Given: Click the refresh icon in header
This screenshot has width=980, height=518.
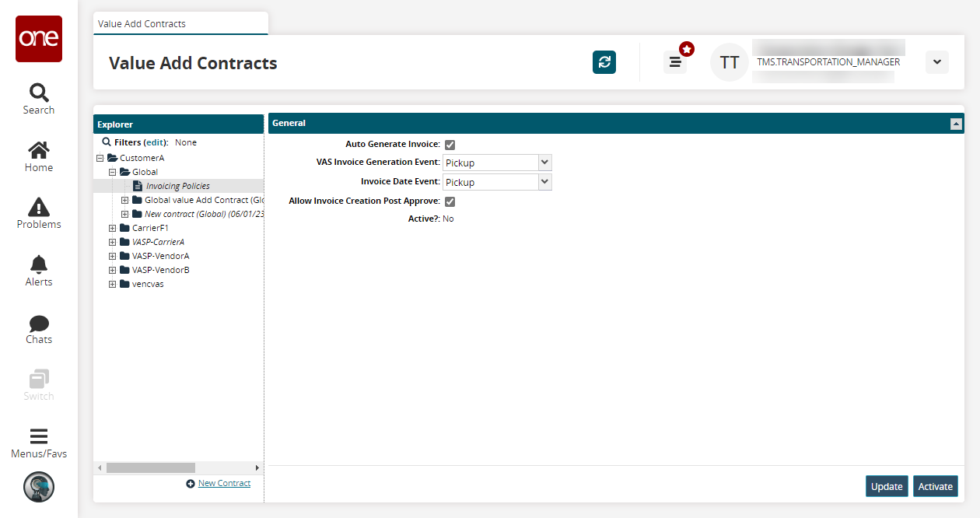Looking at the screenshot, I should [604, 62].
